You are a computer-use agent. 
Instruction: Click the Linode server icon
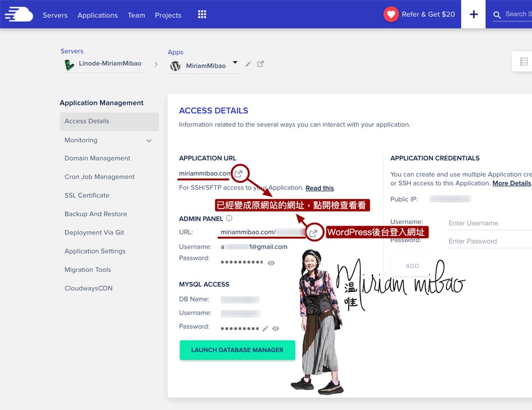(x=69, y=64)
